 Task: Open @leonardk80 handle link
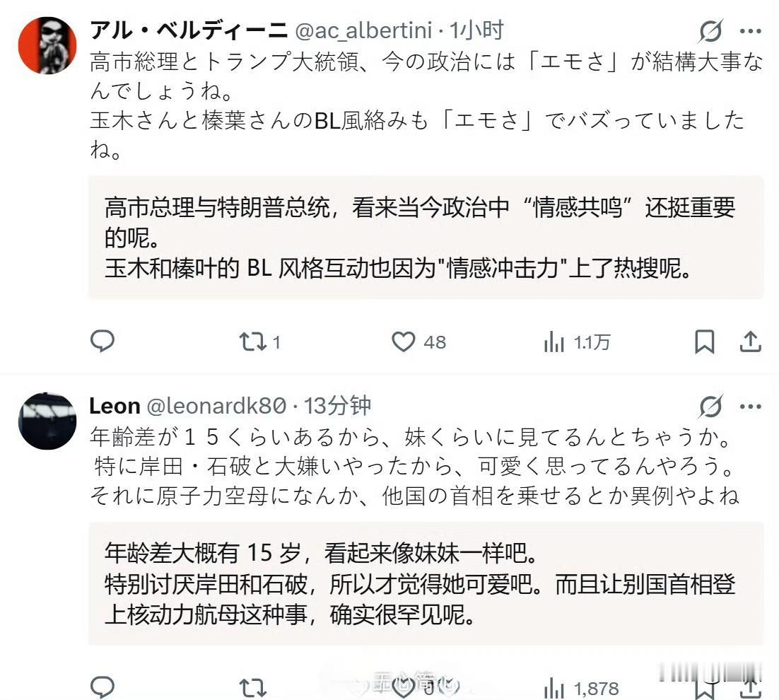click(216, 407)
